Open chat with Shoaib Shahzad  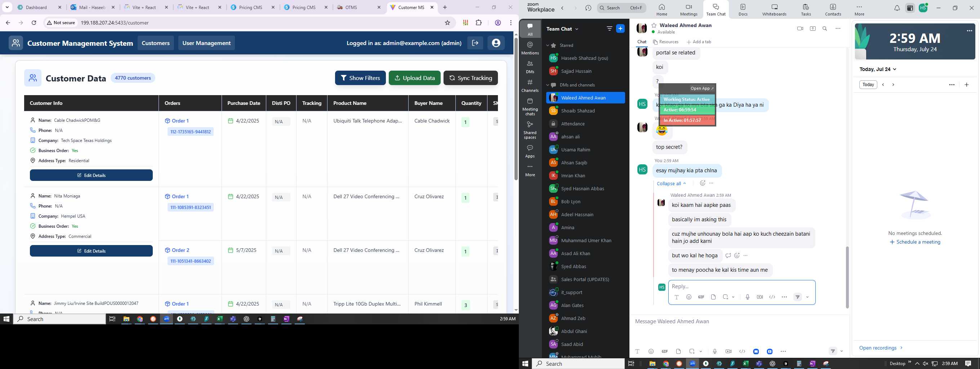coord(585,111)
